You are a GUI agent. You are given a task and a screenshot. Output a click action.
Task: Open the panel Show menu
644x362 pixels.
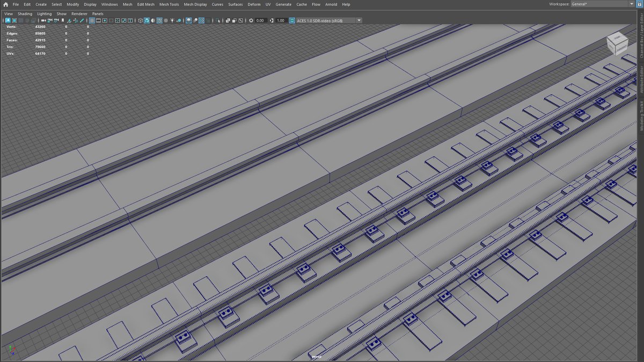coord(62,14)
